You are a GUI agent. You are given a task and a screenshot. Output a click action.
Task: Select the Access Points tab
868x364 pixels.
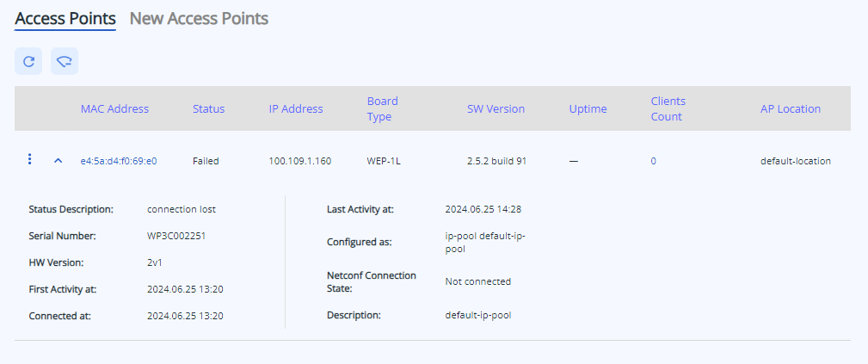click(65, 18)
